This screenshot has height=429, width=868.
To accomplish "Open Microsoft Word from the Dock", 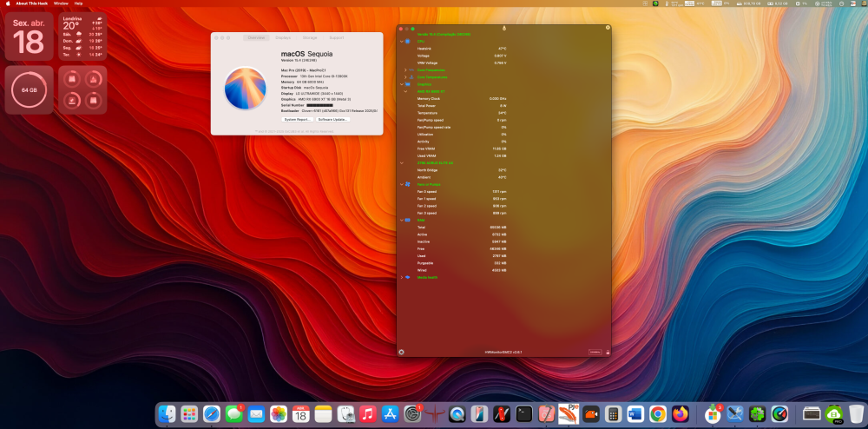I will [635, 413].
